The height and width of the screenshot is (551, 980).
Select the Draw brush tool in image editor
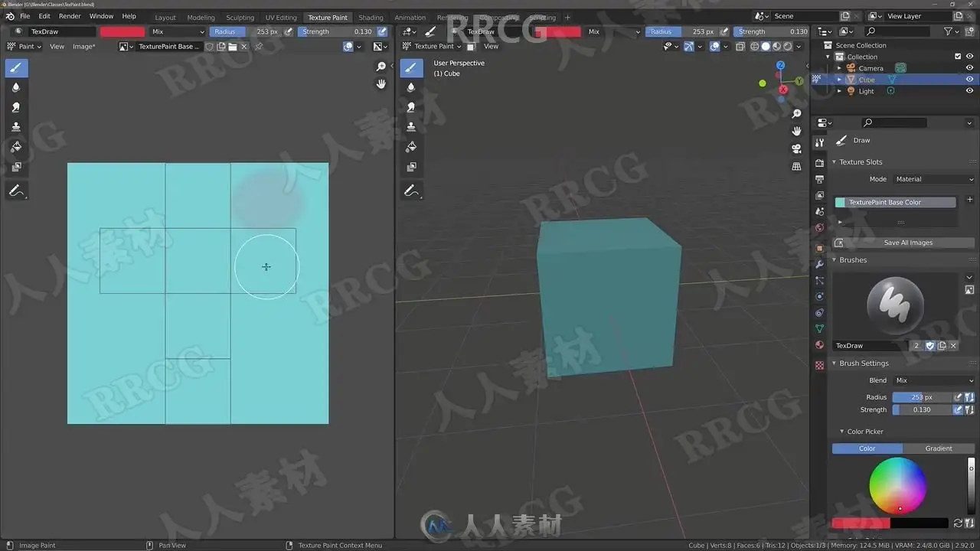tap(16, 68)
